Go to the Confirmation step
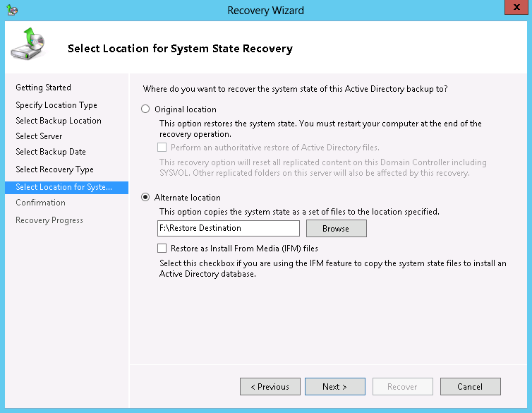 (40, 203)
